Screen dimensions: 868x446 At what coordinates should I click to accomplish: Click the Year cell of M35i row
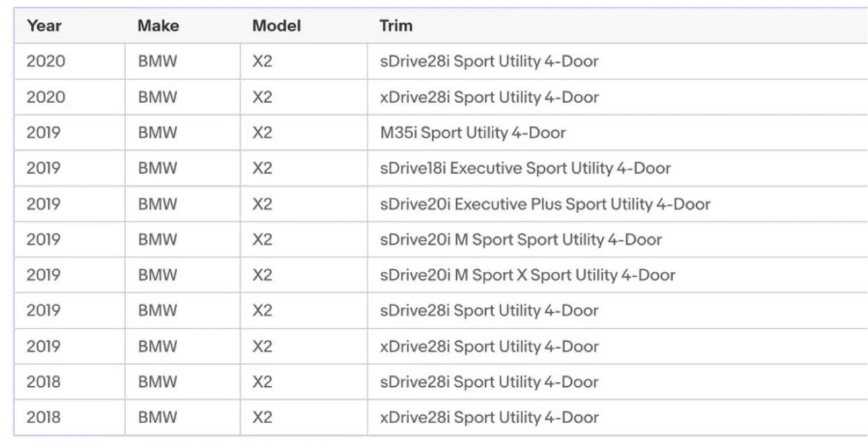tap(43, 133)
